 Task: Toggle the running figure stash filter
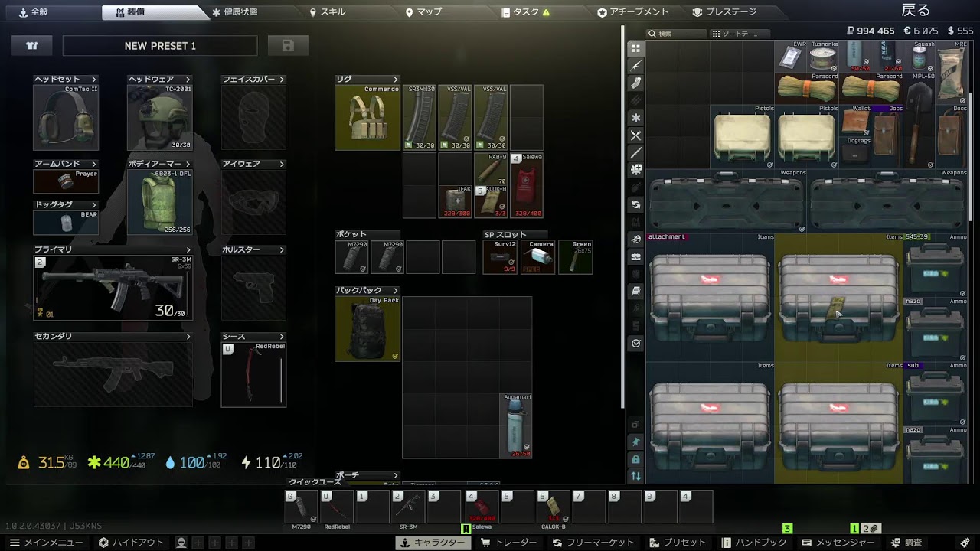click(635, 240)
